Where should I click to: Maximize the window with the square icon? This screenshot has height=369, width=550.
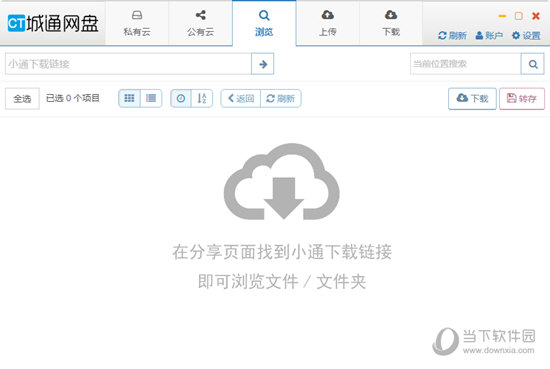518,16
